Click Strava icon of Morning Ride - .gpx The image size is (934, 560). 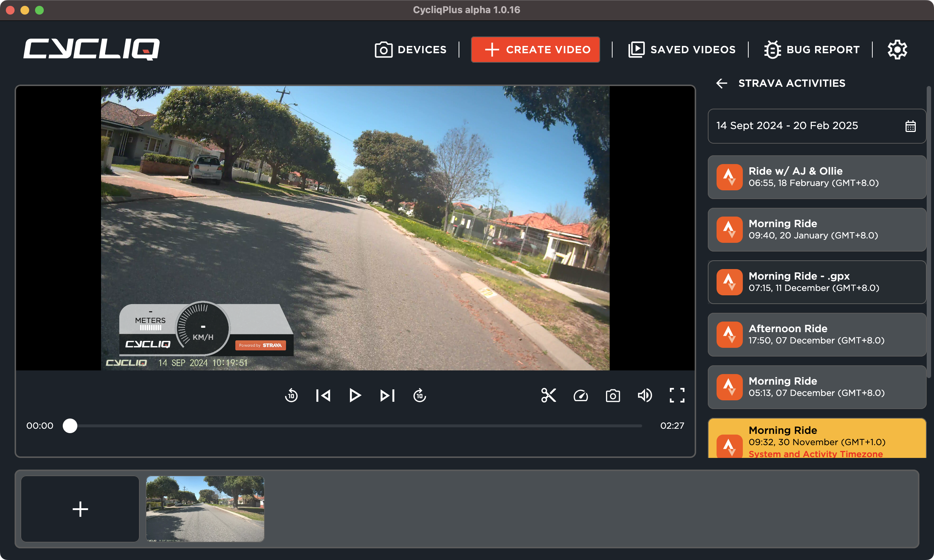coord(729,282)
